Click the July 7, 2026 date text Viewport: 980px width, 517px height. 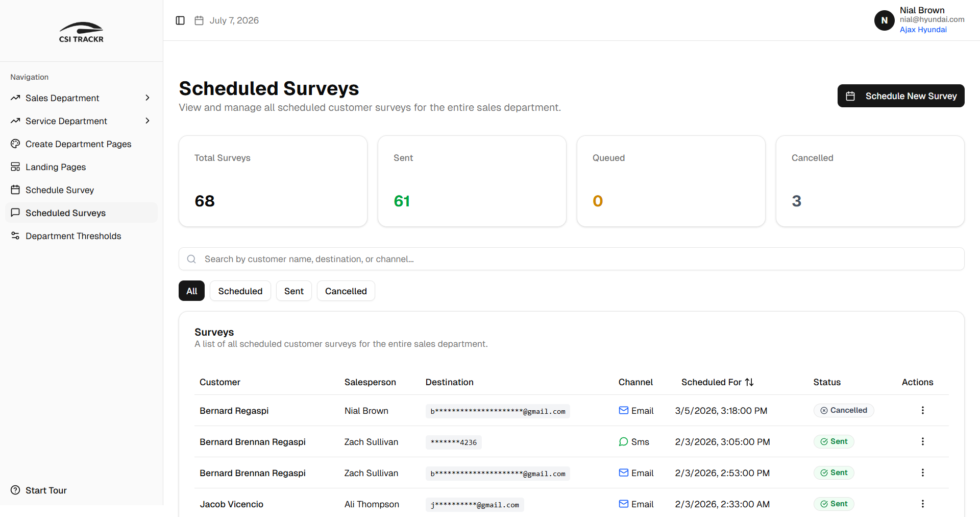[234, 20]
